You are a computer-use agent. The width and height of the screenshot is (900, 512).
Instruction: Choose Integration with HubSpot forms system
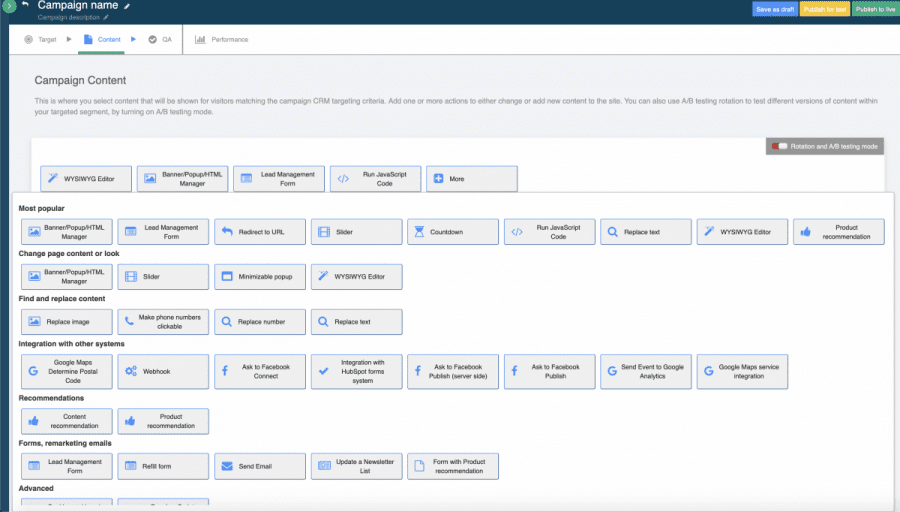356,371
